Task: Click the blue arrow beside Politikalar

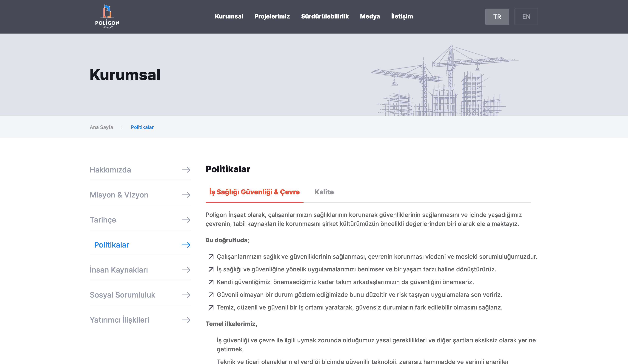Action: click(186, 245)
